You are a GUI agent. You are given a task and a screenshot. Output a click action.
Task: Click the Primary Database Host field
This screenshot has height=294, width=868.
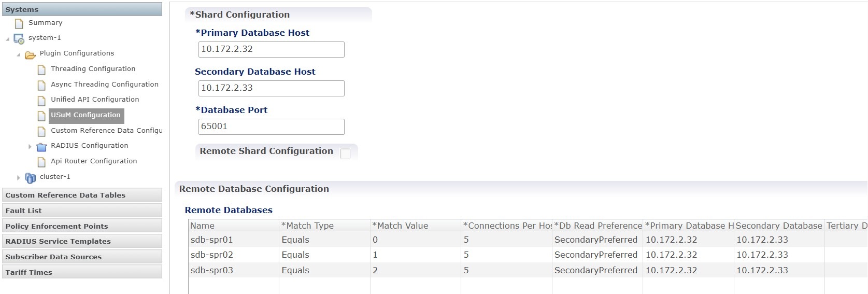tap(271, 49)
